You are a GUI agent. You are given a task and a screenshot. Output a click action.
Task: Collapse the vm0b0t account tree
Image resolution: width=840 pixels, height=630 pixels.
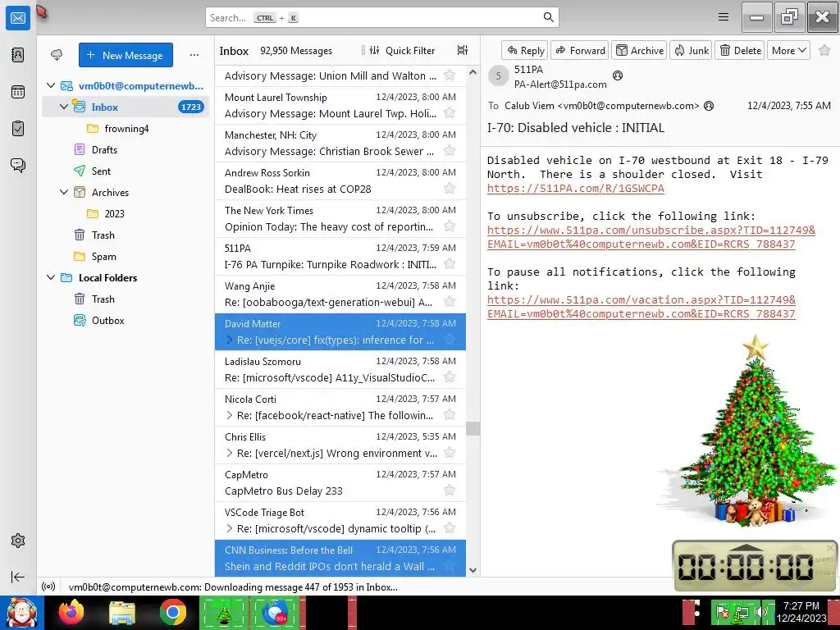pyautogui.click(x=51, y=85)
